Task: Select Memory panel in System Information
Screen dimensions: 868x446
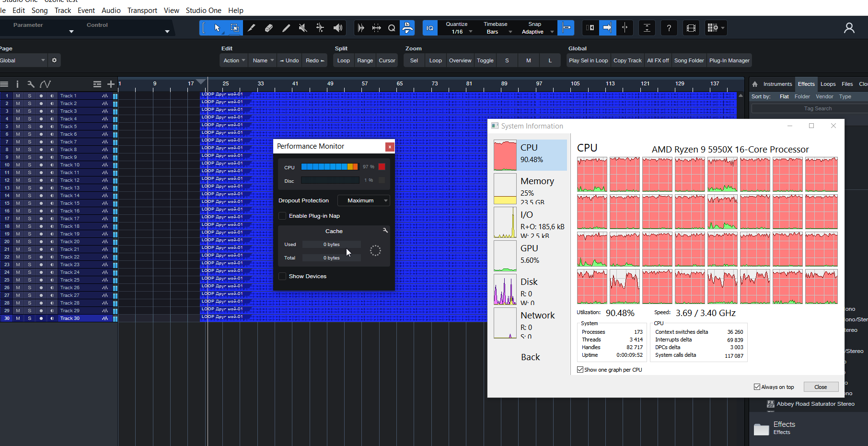Action: [x=530, y=189]
